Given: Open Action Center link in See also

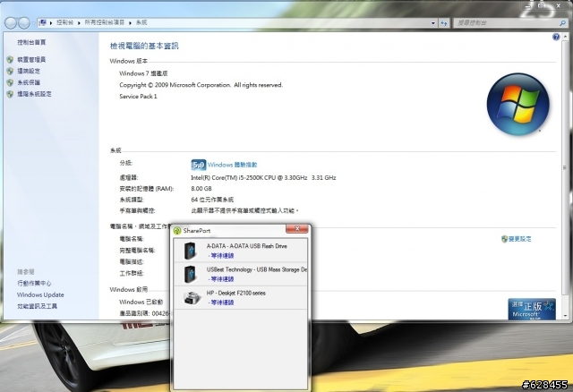Looking at the screenshot, I should click(34, 283).
